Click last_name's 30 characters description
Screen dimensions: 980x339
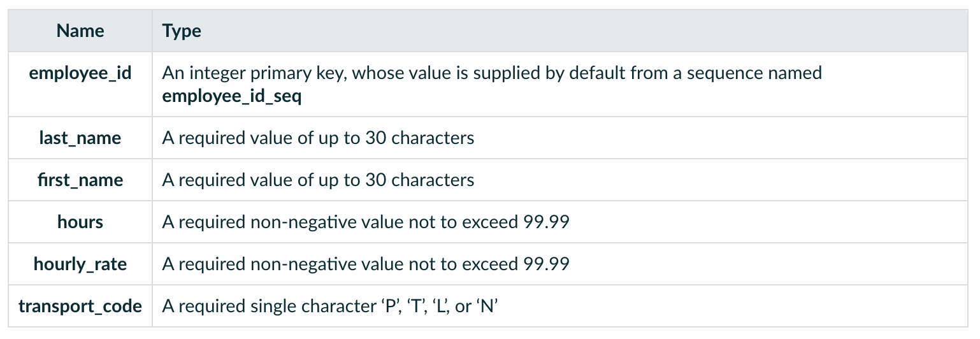click(318, 138)
